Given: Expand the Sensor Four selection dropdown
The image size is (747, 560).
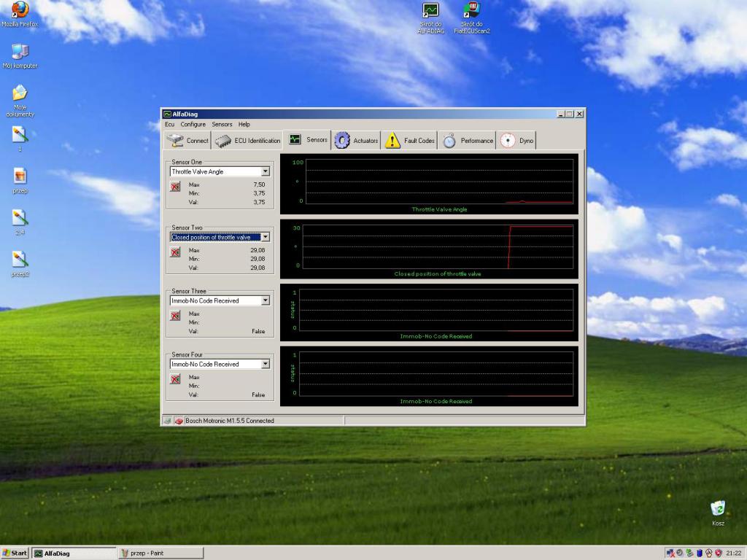Looking at the screenshot, I should [x=266, y=364].
